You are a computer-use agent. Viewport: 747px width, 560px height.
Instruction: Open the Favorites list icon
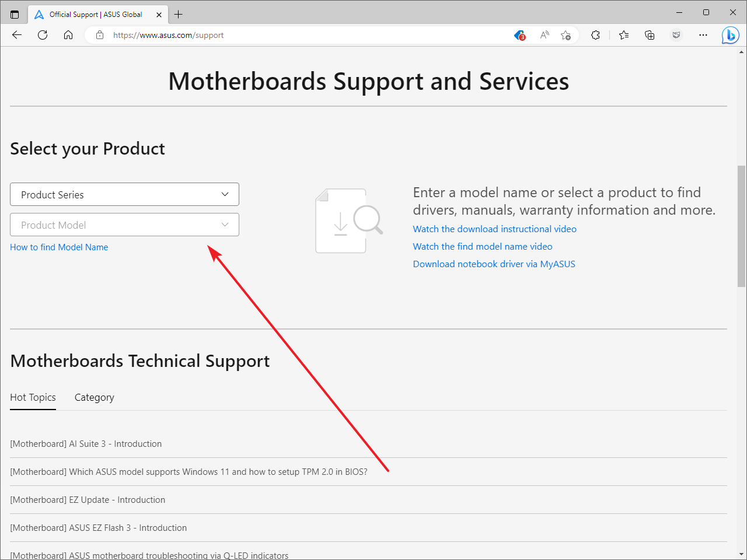coord(624,35)
